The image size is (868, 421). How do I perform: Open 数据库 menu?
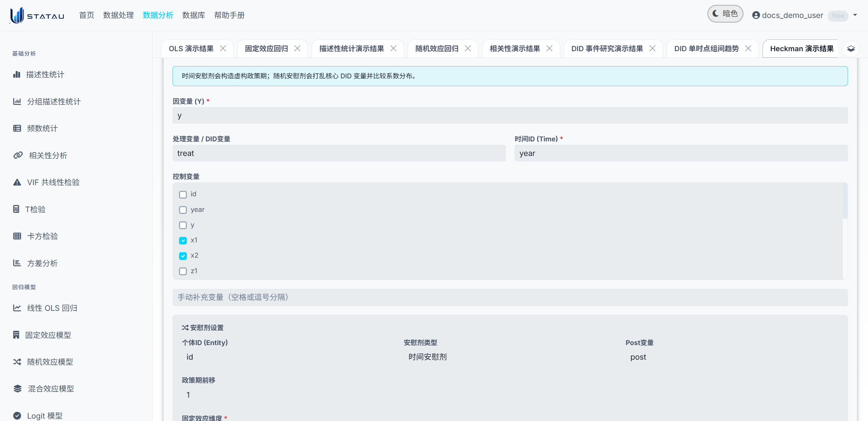point(194,15)
